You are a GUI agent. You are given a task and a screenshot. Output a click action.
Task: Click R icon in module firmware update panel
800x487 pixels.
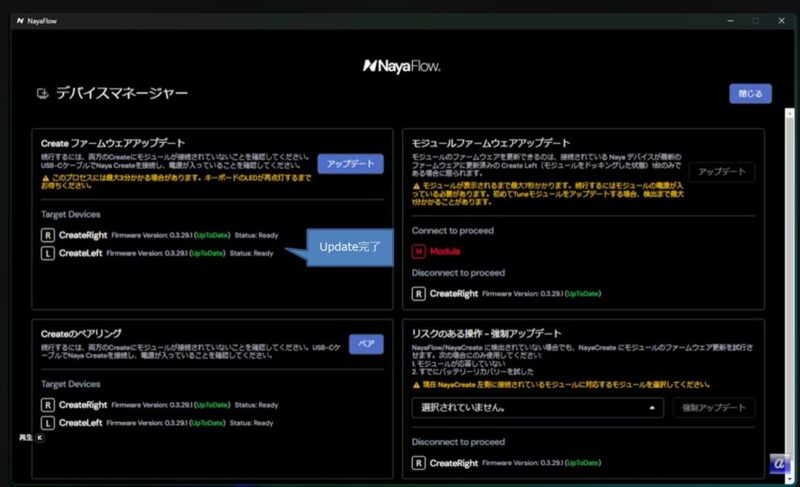(x=420, y=294)
